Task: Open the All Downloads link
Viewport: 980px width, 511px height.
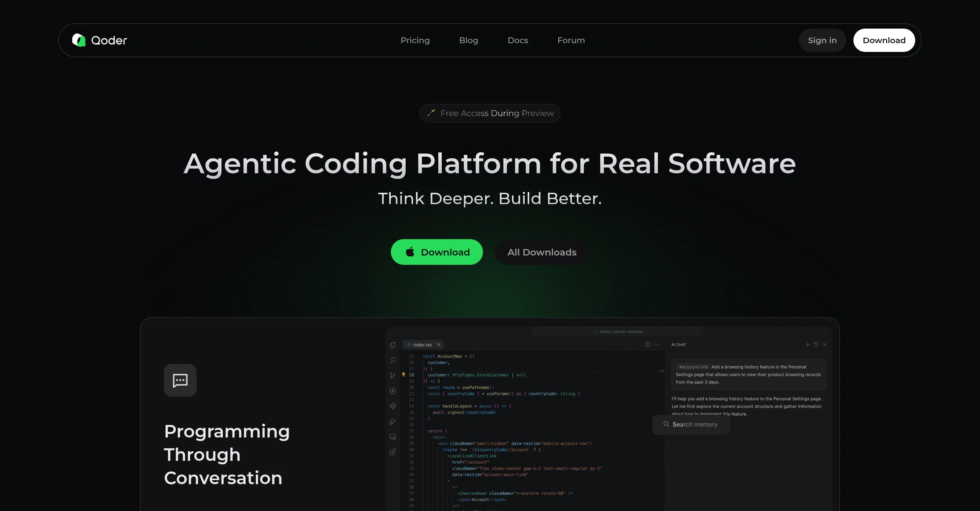Action: point(541,252)
